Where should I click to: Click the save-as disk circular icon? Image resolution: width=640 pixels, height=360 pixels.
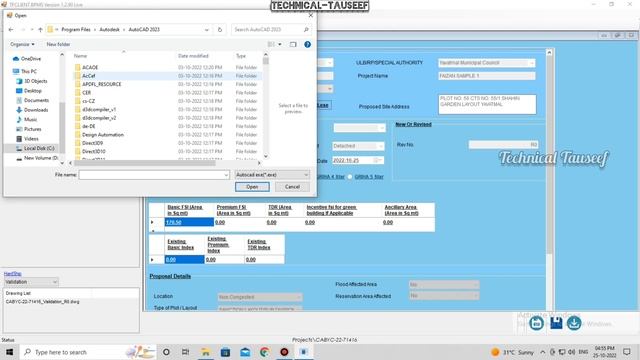click(x=536, y=323)
